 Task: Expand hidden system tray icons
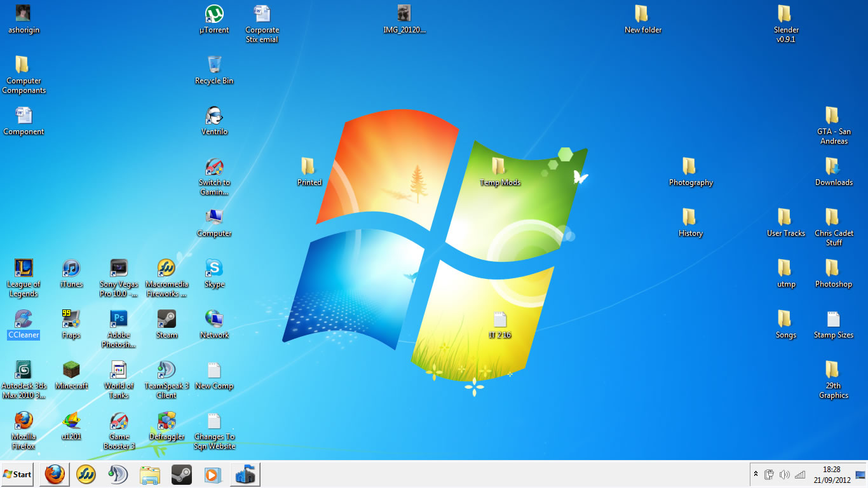click(756, 474)
